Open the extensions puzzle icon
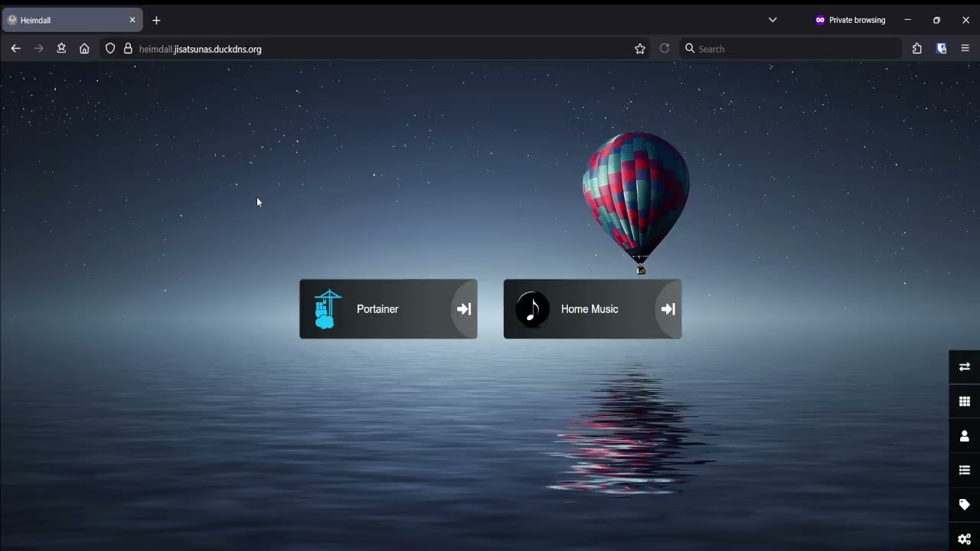Screen dimensions: 980x551 coord(917,49)
